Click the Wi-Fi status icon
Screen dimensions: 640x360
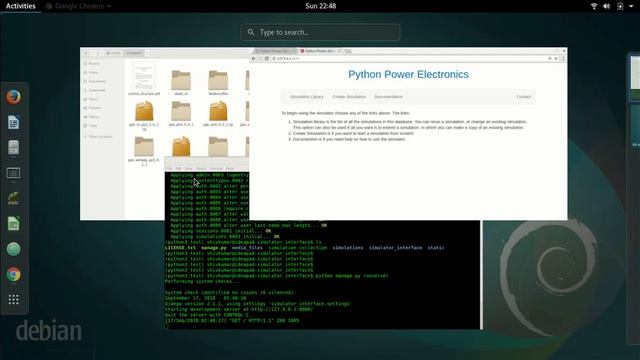click(594, 6)
